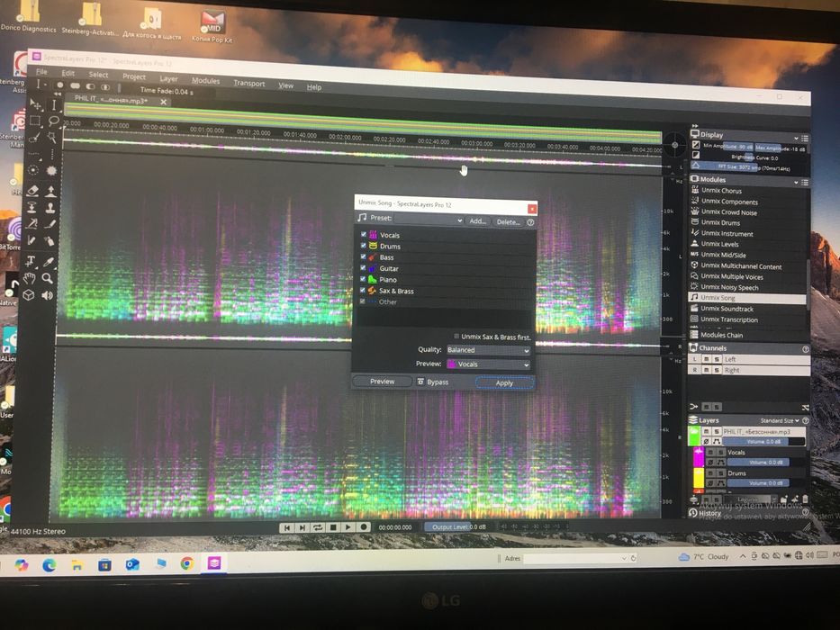Viewport: 840px width, 630px height.
Task: Open help icon in Unmix Song dialog
Action: tap(530, 221)
